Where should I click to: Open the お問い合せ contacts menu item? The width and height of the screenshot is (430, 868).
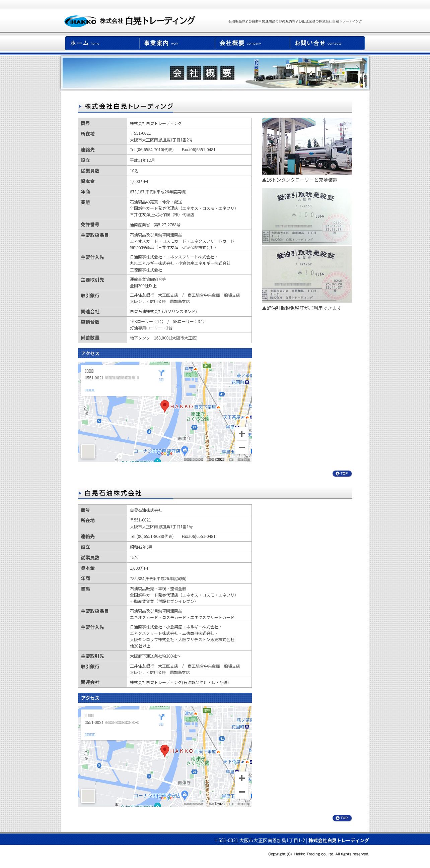[x=327, y=43]
